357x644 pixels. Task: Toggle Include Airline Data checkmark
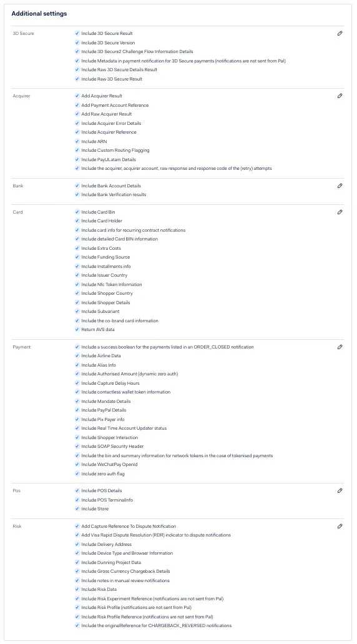coord(77,355)
